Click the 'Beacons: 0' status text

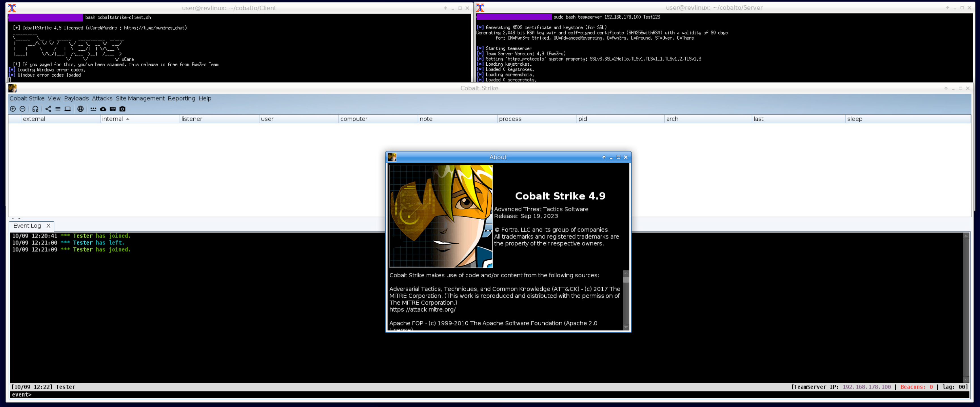(x=917, y=387)
